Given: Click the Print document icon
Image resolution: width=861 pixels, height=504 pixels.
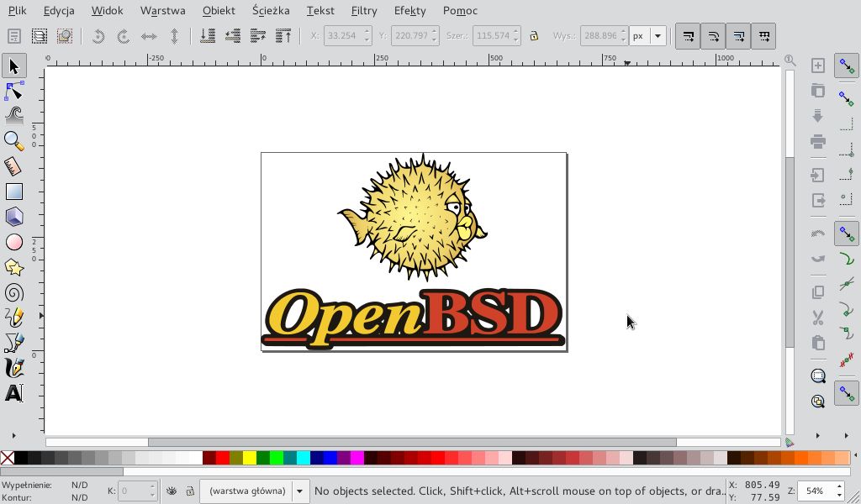Looking at the screenshot, I should pyautogui.click(x=817, y=141).
